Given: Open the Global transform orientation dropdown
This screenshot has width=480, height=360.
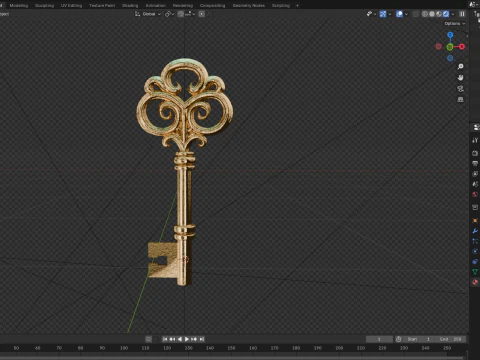Looking at the screenshot, I should coord(148,14).
